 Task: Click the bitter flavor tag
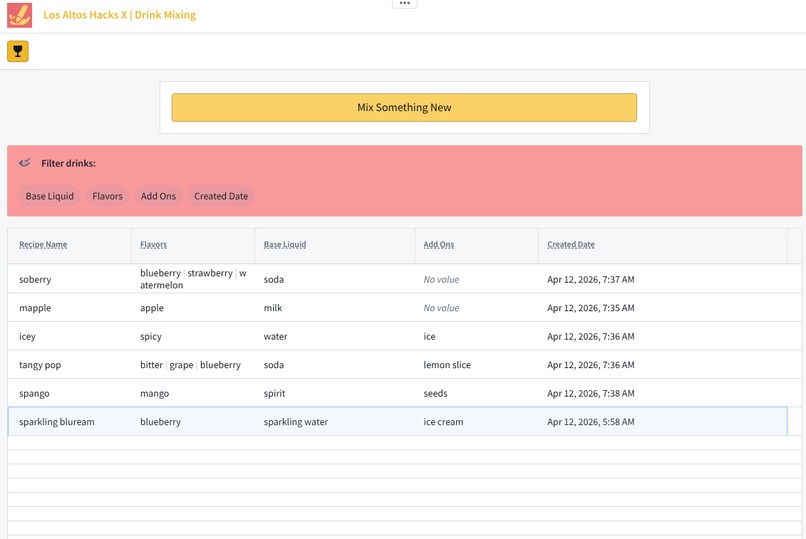click(151, 365)
